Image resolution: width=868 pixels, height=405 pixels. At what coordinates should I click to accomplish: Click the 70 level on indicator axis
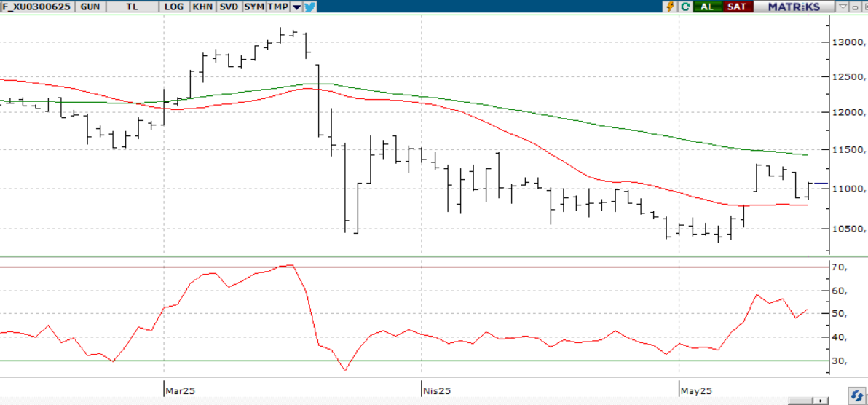(x=840, y=267)
